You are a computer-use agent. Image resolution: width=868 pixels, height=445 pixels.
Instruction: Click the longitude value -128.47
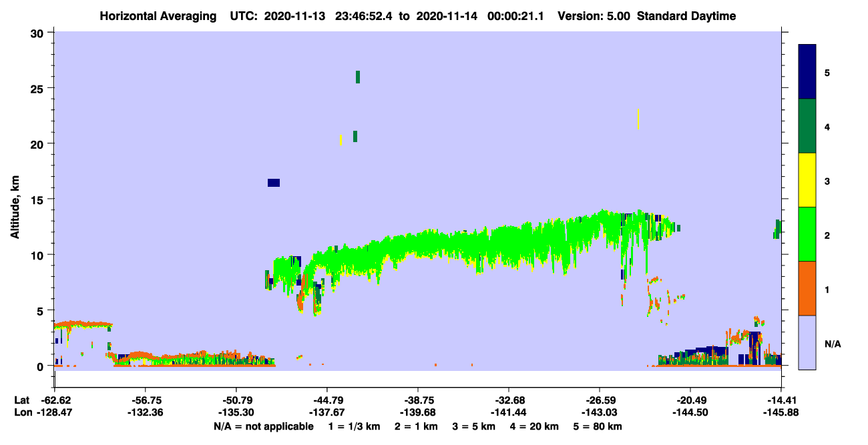tap(55, 412)
